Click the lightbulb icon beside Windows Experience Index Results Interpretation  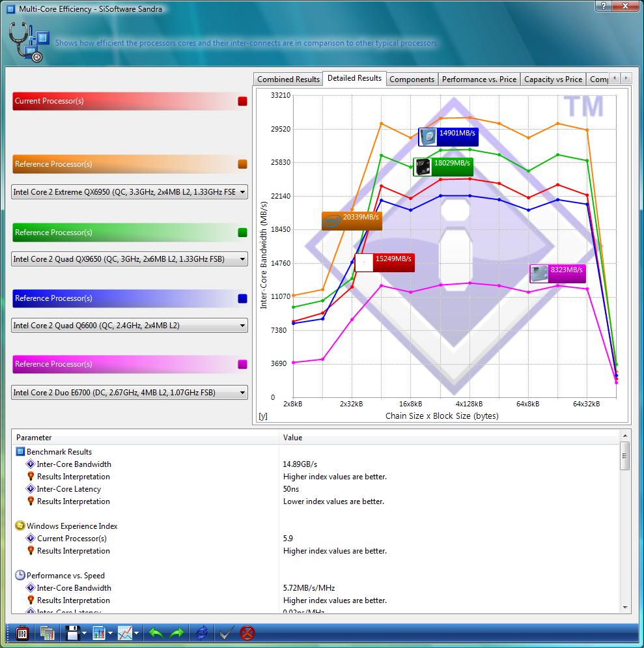pyautogui.click(x=30, y=550)
